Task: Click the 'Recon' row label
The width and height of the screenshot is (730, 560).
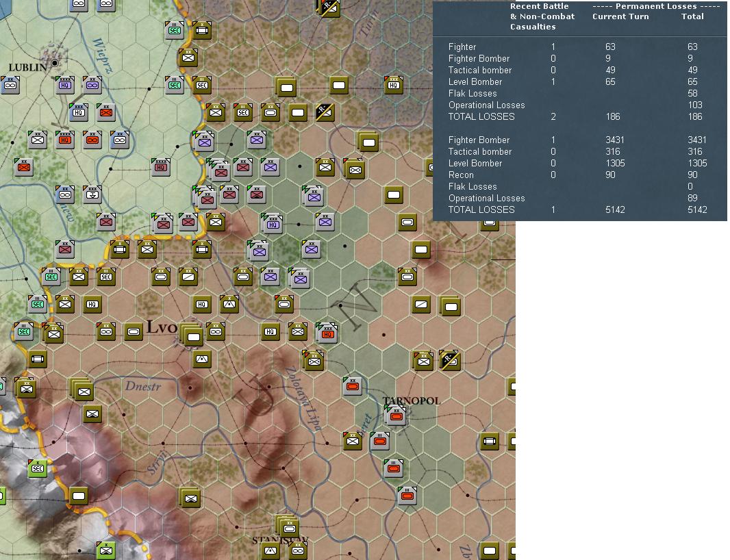Action: pos(461,175)
